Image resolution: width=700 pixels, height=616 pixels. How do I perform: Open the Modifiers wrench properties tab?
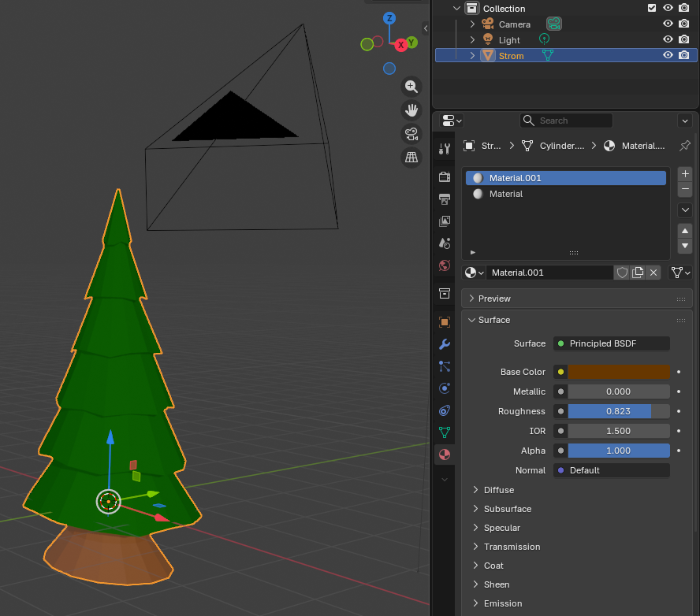tap(445, 344)
